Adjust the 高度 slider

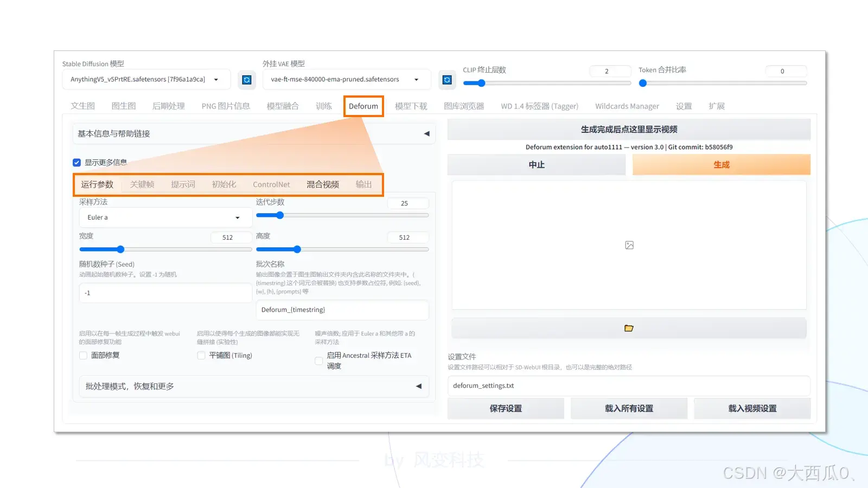tap(342, 249)
